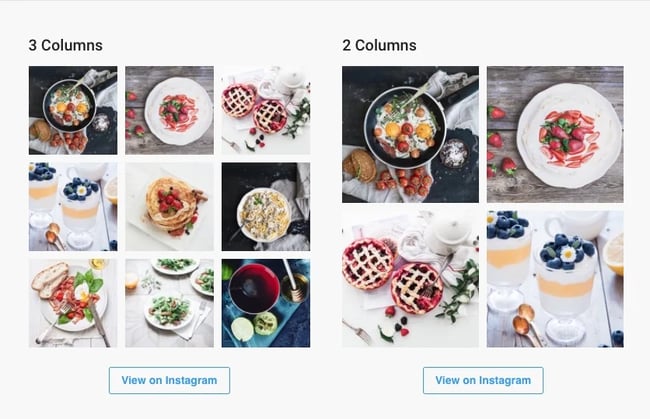Open the large egg skillet photo under 2 Columns
Screen dimensions: 650x419
click(x=410, y=134)
